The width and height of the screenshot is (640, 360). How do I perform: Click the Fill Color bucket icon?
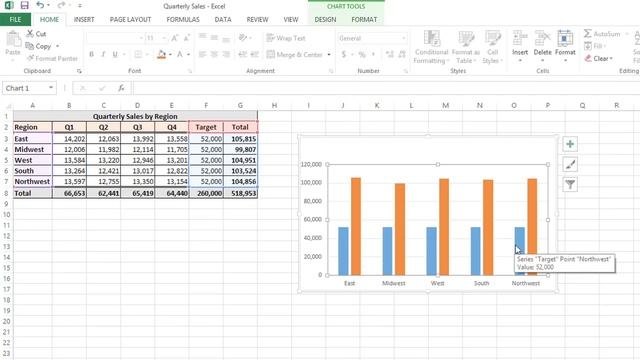(162, 54)
